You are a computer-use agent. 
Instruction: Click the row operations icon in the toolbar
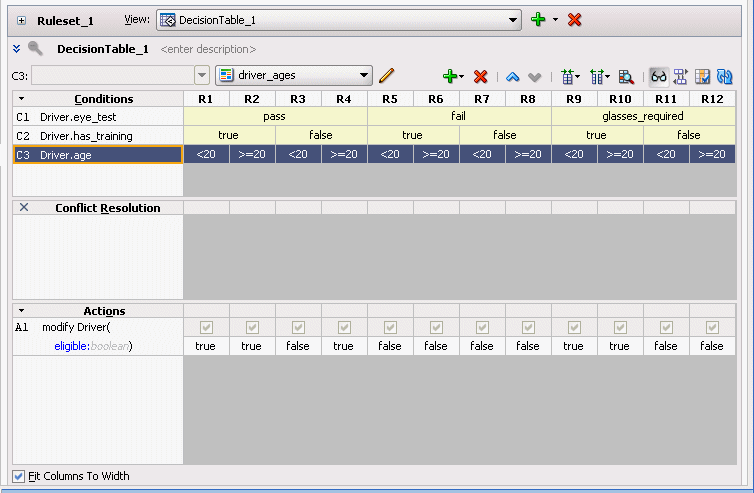coord(570,76)
